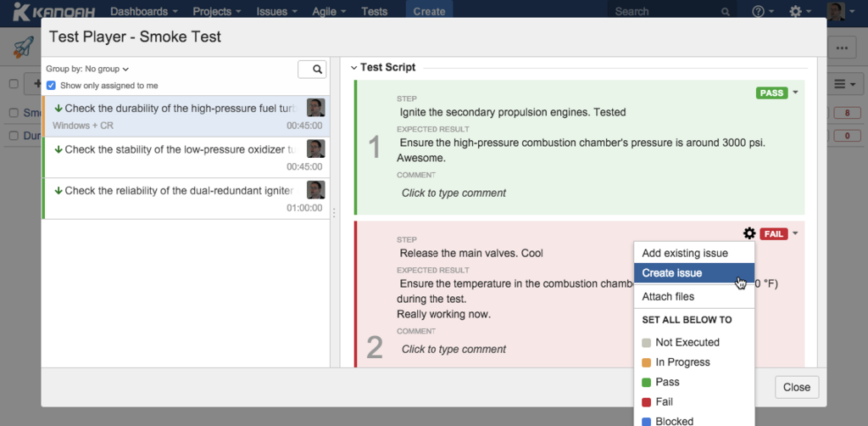
Task: Click the list view hamburger icon
Action: (x=844, y=84)
